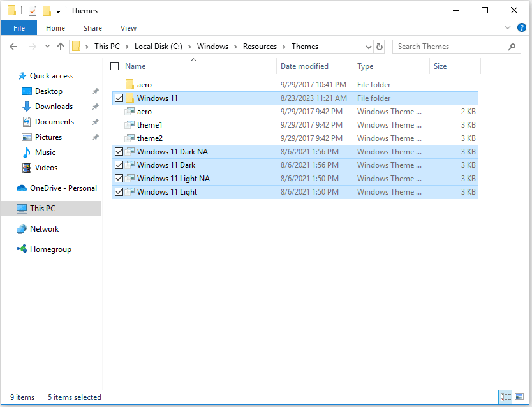Go forward with the right arrow
Image resolution: width=532 pixels, height=407 pixels.
click(x=33, y=47)
